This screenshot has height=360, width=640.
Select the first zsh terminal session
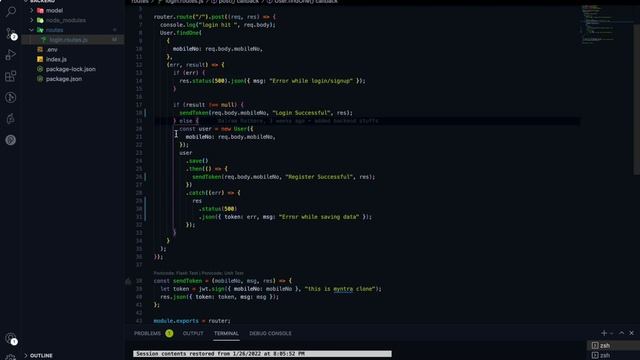point(613,345)
